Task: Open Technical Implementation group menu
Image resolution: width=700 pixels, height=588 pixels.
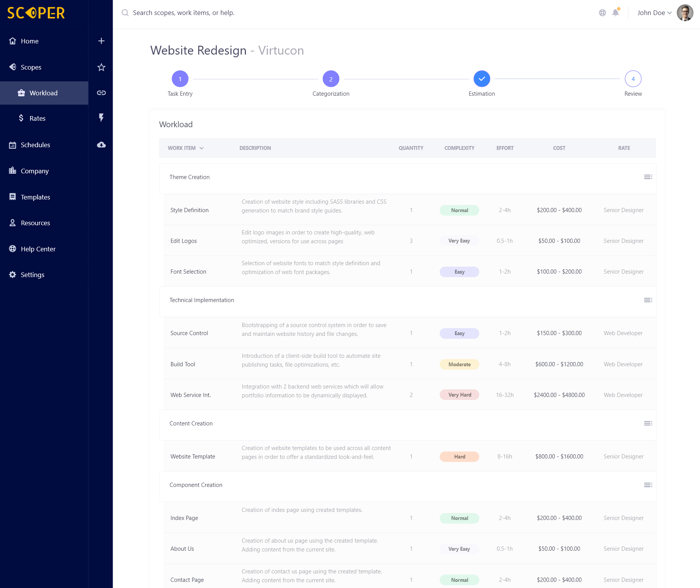Action: 648,300
